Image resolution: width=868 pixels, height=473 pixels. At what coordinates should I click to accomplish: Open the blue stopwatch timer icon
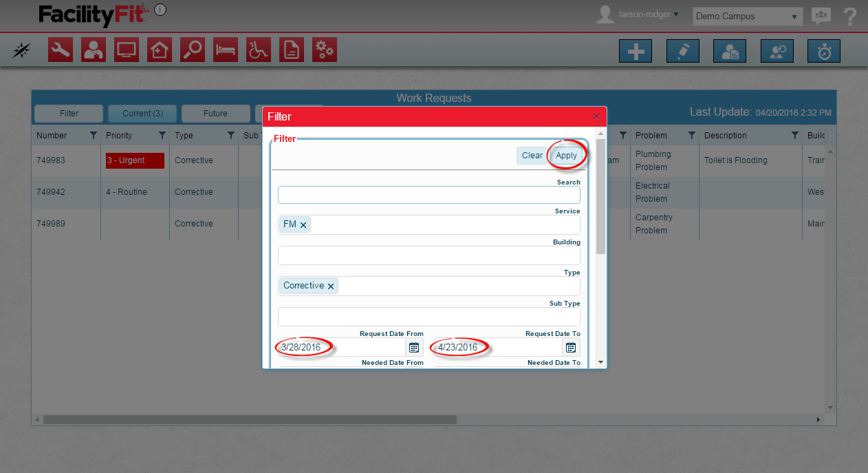click(823, 52)
